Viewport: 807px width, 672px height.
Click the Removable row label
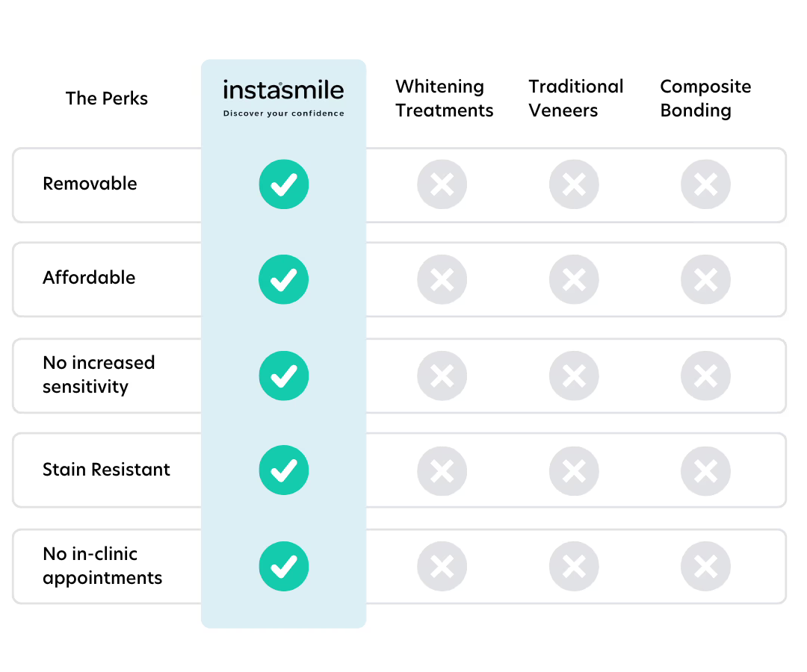(90, 184)
